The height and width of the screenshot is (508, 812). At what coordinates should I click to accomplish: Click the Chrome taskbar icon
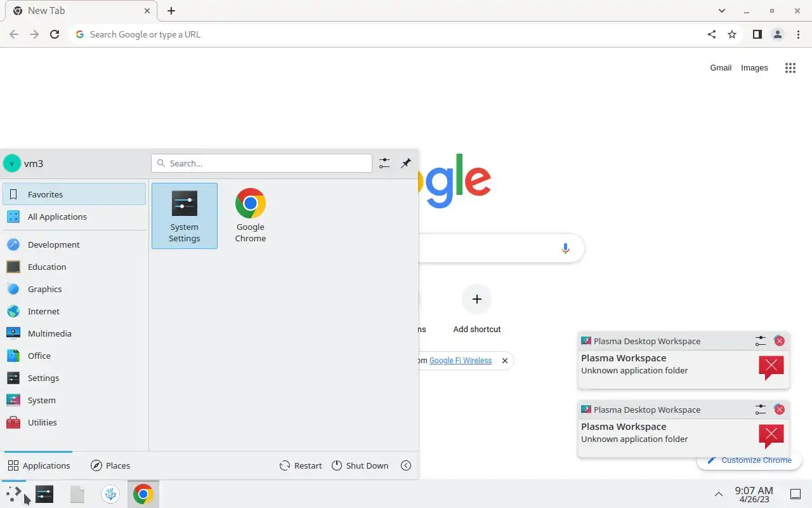pos(143,494)
